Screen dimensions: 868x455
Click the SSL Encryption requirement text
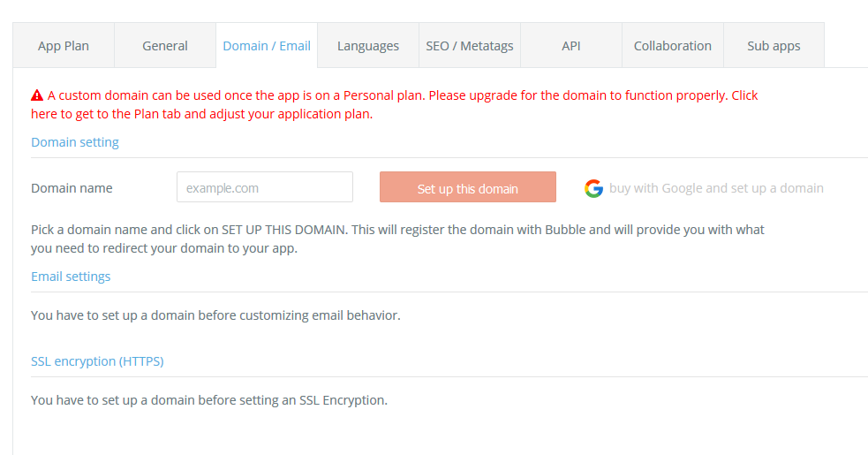(x=209, y=400)
